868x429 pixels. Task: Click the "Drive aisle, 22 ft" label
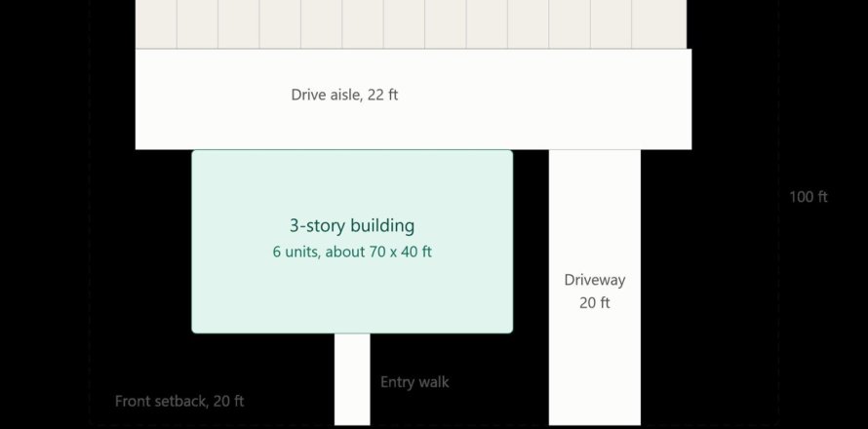344,95
